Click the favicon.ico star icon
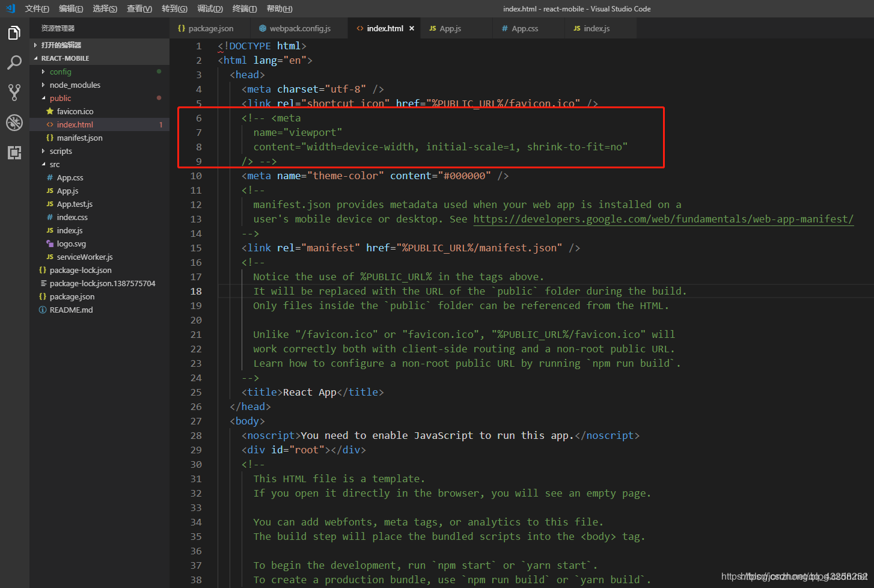Screen dimensions: 874x588 [50, 111]
